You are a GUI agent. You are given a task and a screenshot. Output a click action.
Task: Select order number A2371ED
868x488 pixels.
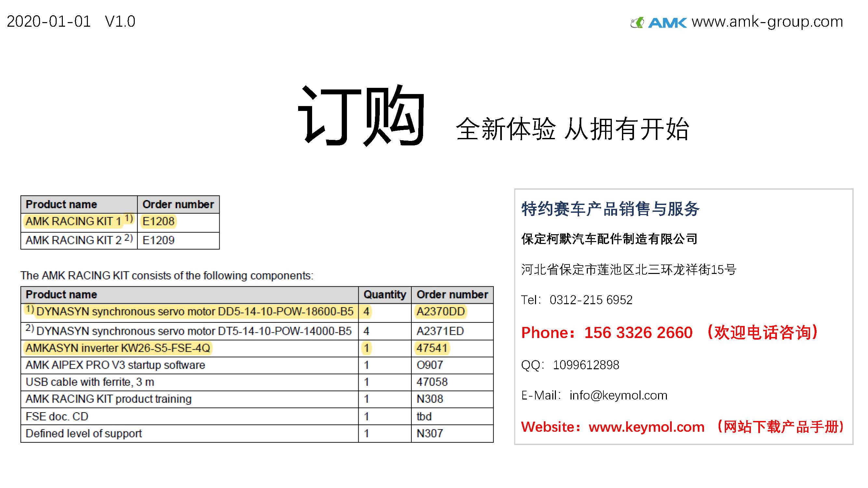click(440, 331)
